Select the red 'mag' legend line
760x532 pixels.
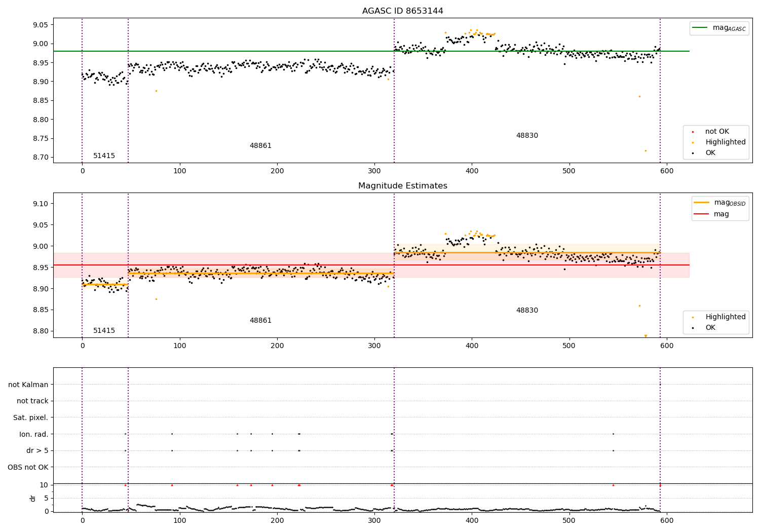click(x=702, y=214)
